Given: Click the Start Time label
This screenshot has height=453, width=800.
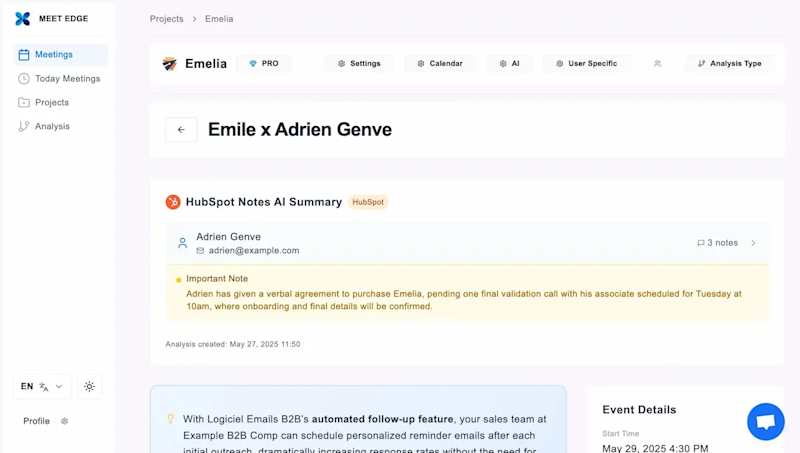Looking at the screenshot, I should click(620, 434).
